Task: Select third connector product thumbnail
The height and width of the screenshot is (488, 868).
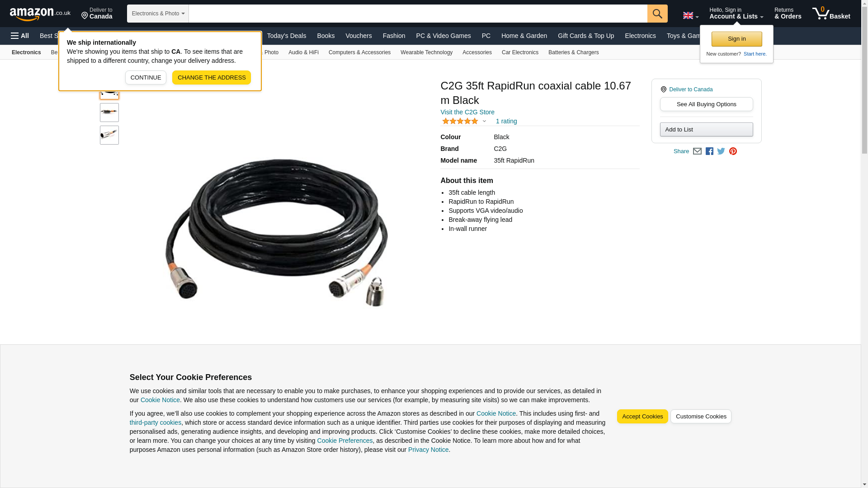Action: (x=109, y=135)
